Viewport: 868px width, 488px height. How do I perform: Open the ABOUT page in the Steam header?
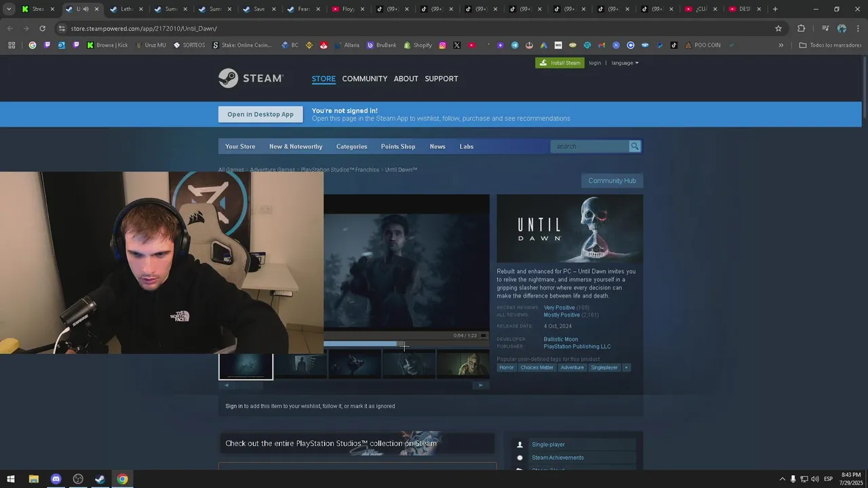click(x=406, y=79)
